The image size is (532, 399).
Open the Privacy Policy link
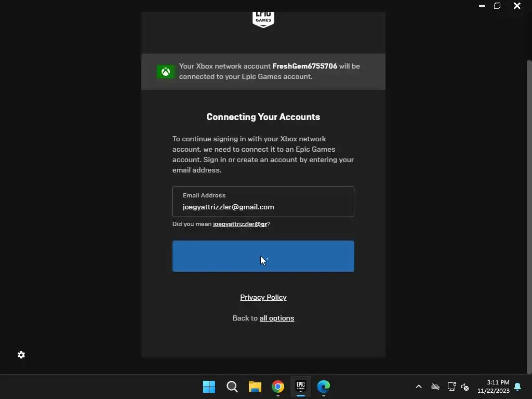263,297
